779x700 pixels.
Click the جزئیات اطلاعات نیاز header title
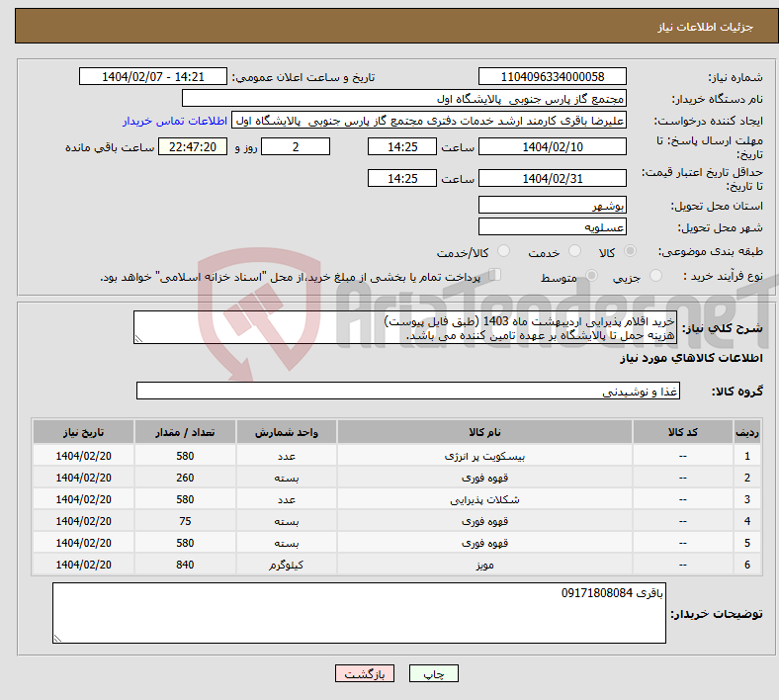pos(706,27)
